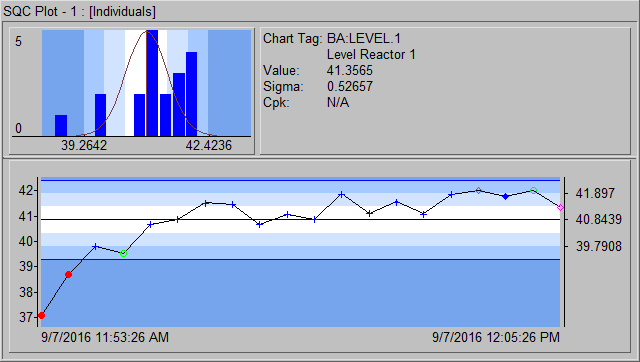
Task: Click the 'SQC Plot - 1 : [Individuals]' title
Action: [x=80, y=11]
